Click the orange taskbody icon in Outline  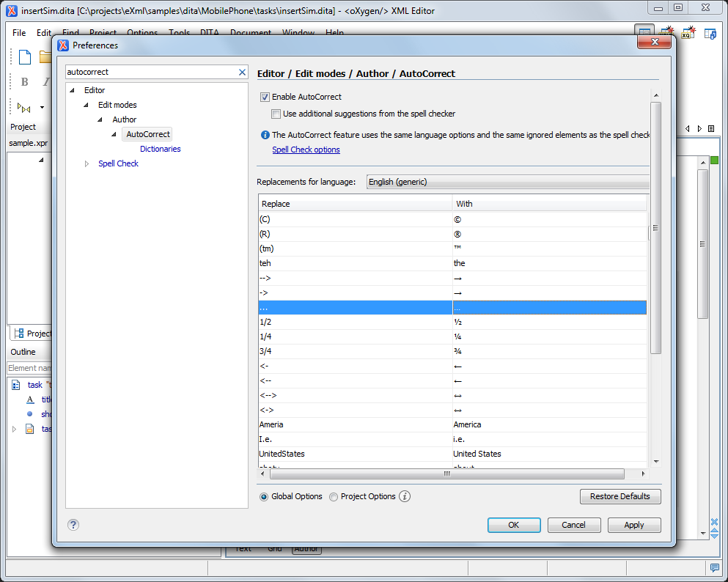pyautogui.click(x=30, y=428)
